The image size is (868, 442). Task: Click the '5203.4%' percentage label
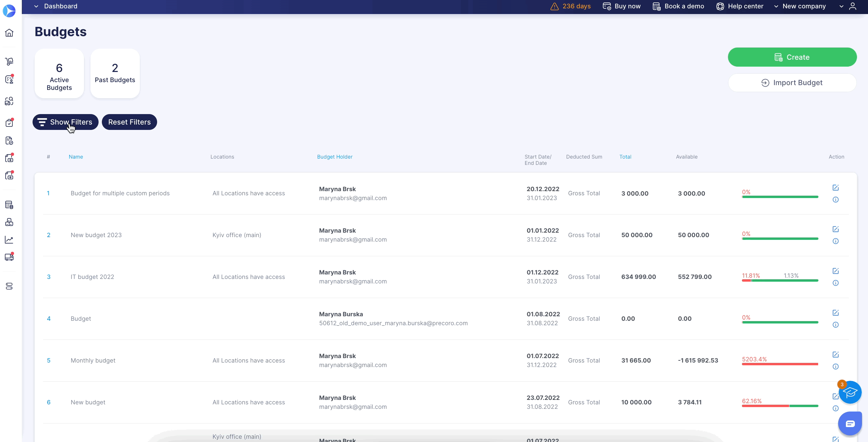pyautogui.click(x=754, y=359)
